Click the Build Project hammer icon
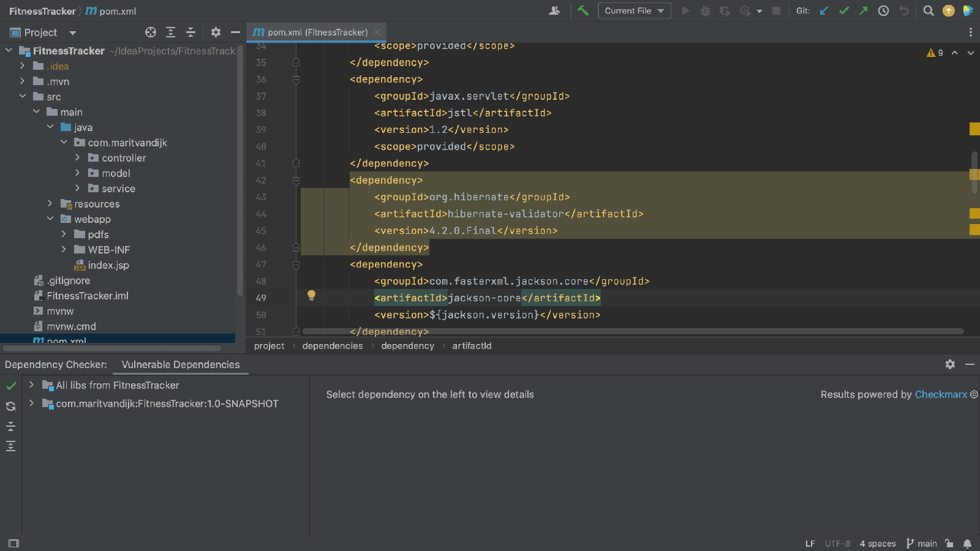The image size is (980, 551). tap(583, 11)
